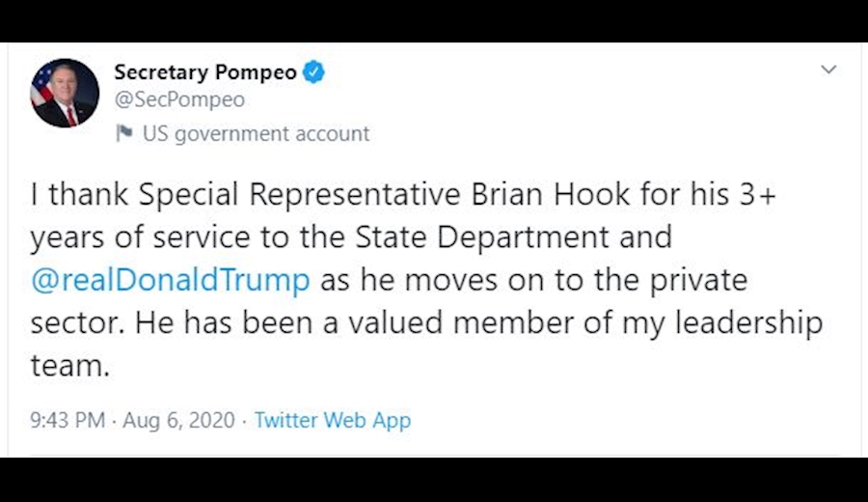Click the 3+ text in tweet
Image resolution: width=868 pixels, height=502 pixels.
[x=751, y=195]
